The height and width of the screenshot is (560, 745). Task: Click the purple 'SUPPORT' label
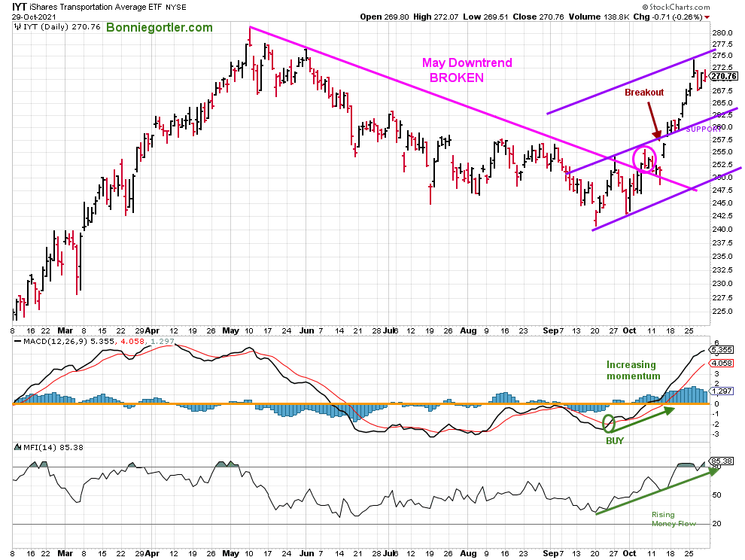(704, 129)
